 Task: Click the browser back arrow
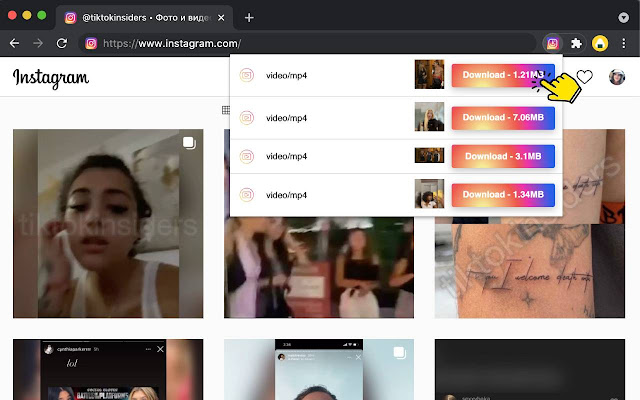pos(14,43)
